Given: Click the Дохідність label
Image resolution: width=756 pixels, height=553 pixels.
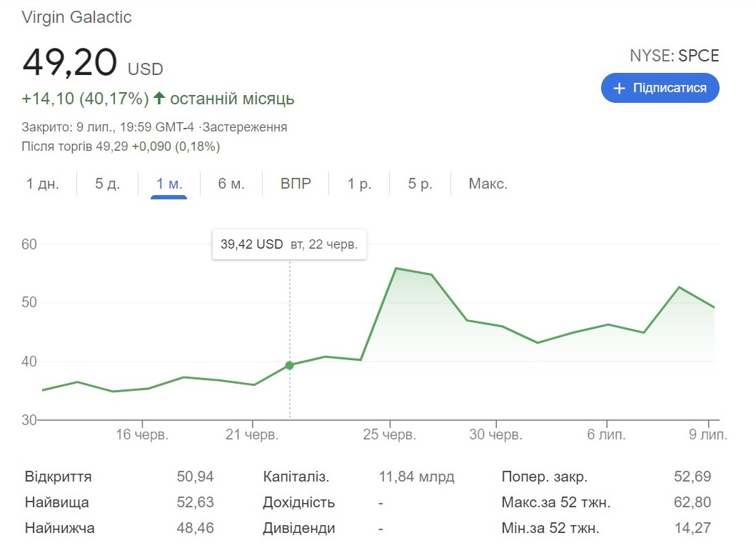Looking at the screenshot, I should coord(299,502).
